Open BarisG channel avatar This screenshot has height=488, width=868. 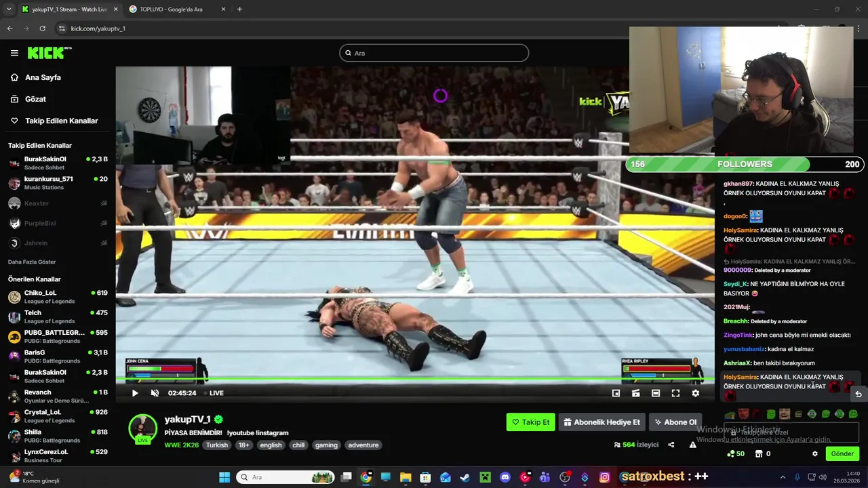coord(14,357)
